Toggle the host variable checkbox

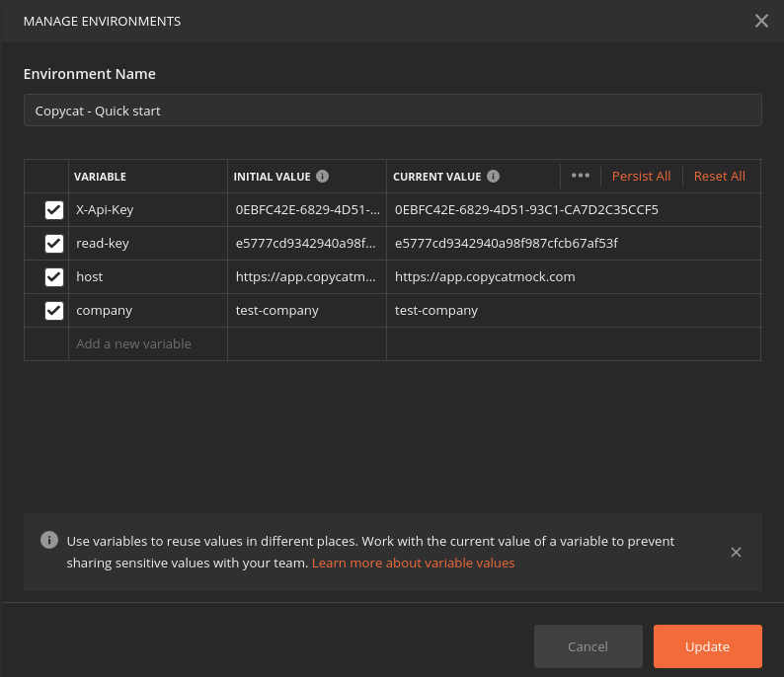pos(54,277)
